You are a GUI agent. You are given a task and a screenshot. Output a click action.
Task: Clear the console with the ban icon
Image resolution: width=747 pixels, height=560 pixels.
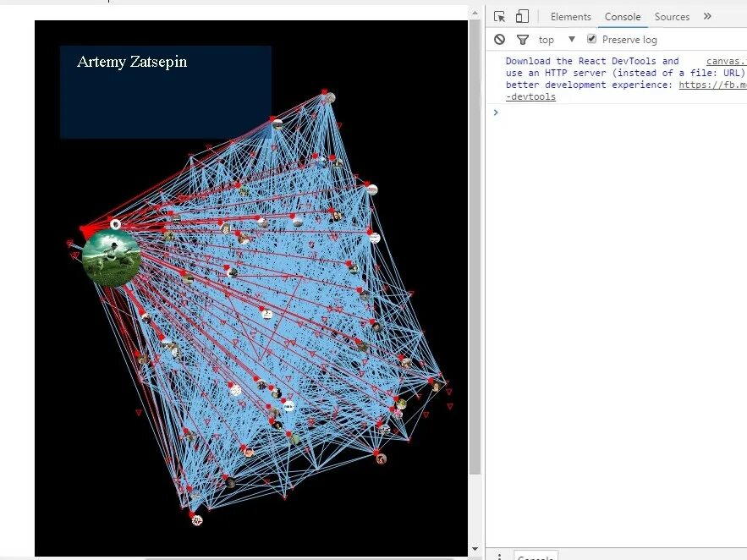[x=499, y=40]
